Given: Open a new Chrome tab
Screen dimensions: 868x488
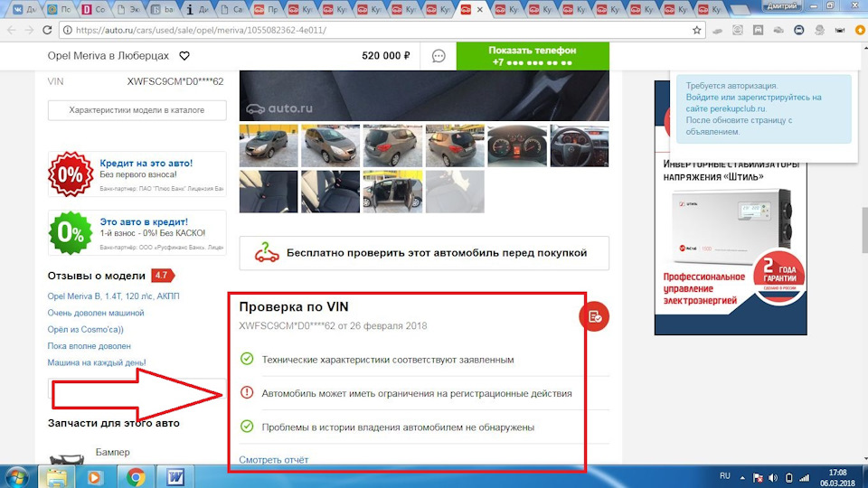Looking at the screenshot, I should pos(740,9).
